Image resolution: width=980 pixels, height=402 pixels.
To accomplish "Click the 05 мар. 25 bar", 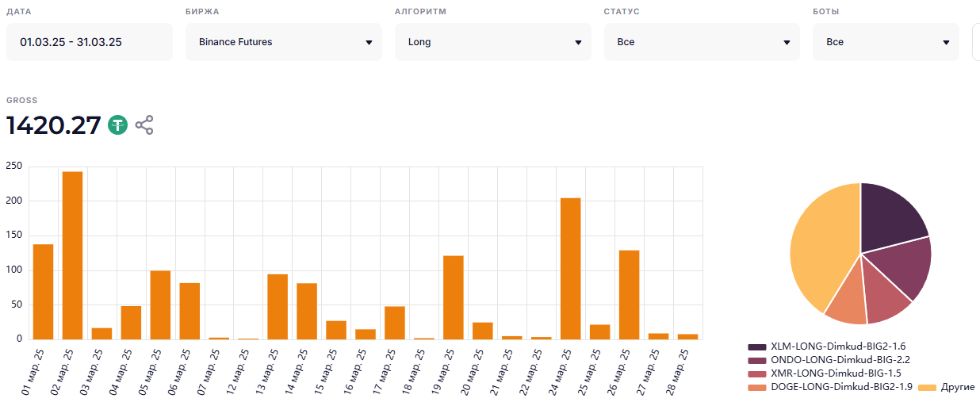I will click(x=160, y=305).
